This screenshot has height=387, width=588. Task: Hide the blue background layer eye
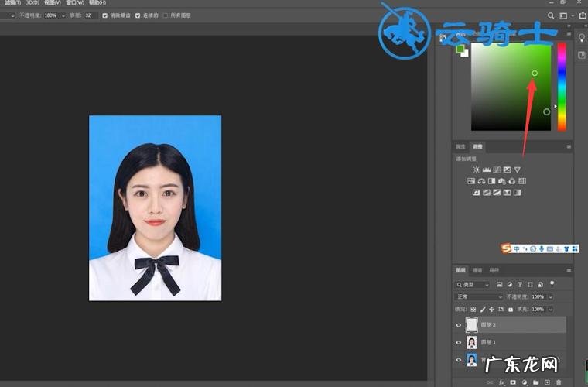(x=458, y=360)
